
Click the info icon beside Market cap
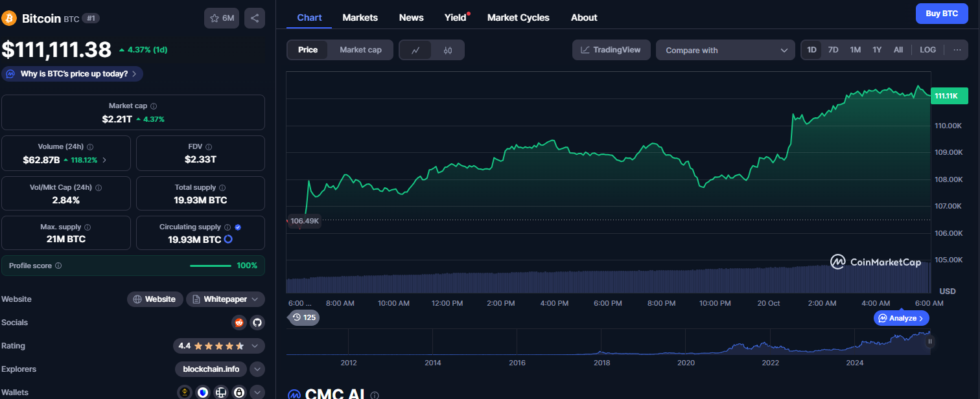[154, 106]
